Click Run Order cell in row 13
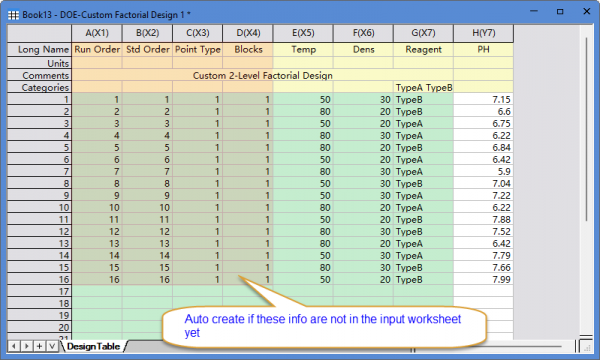This screenshot has width=600, height=360. [x=97, y=243]
